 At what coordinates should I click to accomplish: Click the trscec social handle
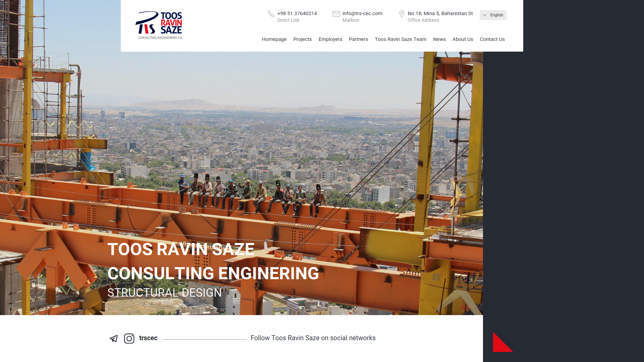[148, 338]
